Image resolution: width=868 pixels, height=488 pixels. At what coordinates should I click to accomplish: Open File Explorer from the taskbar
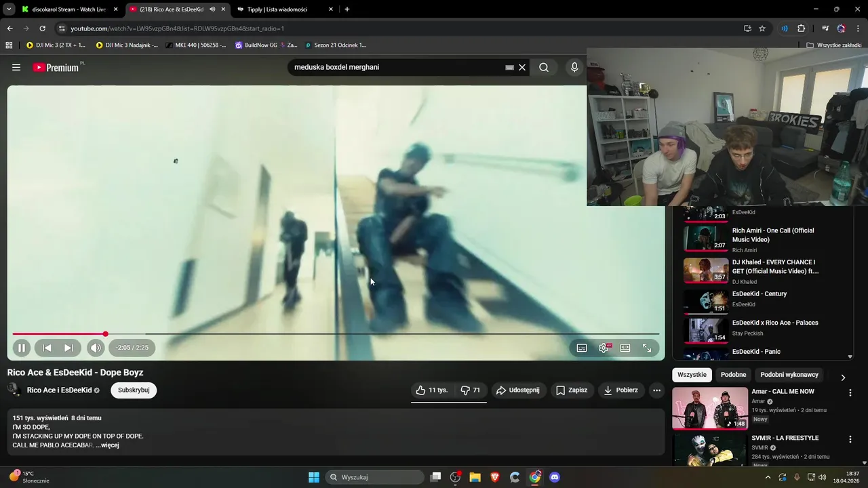(475, 477)
